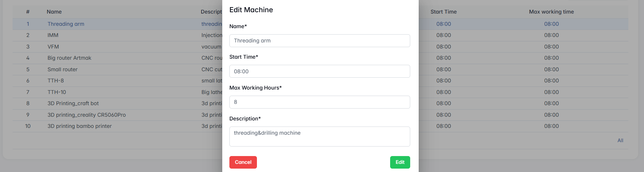Click the Description text area
The height and width of the screenshot is (172, 644).
(319, 136)
